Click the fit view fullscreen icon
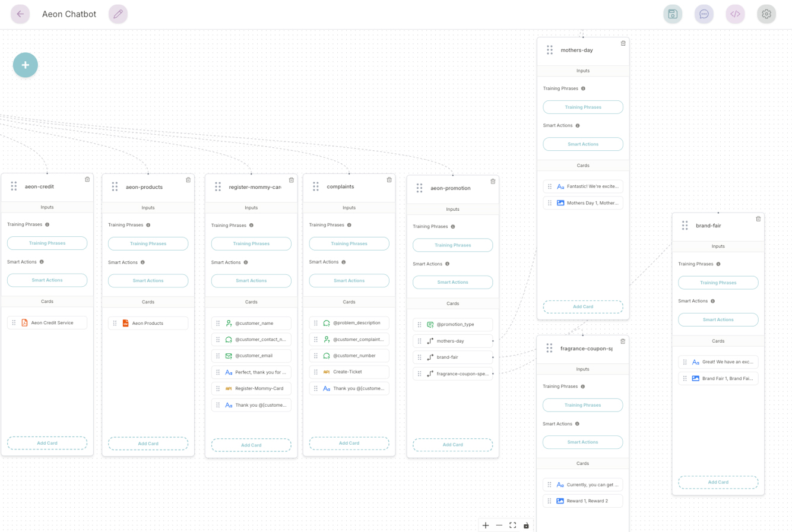Screen dimensions: 792x532 click(x=512, y=525)
